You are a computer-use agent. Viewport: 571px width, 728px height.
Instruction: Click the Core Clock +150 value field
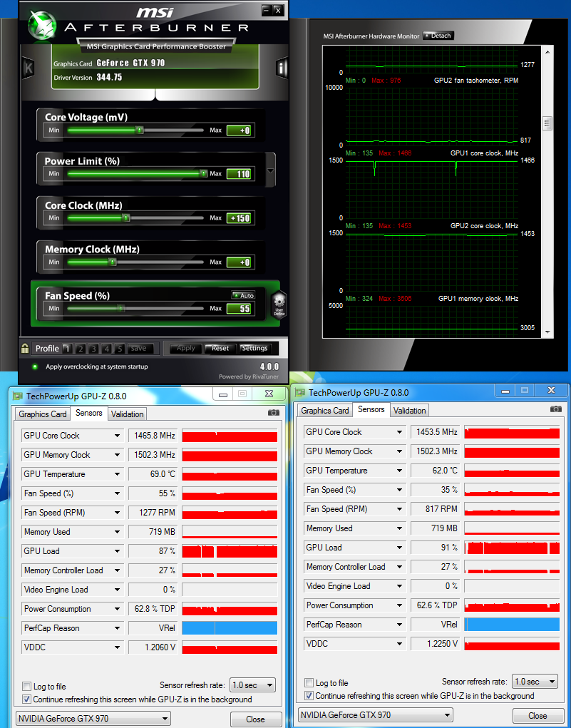pos(239,218)
